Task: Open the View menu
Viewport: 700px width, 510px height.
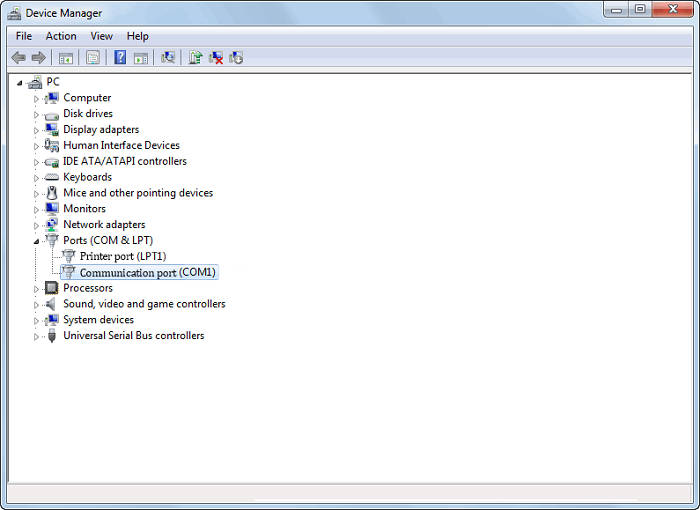Action: (101, 36)
